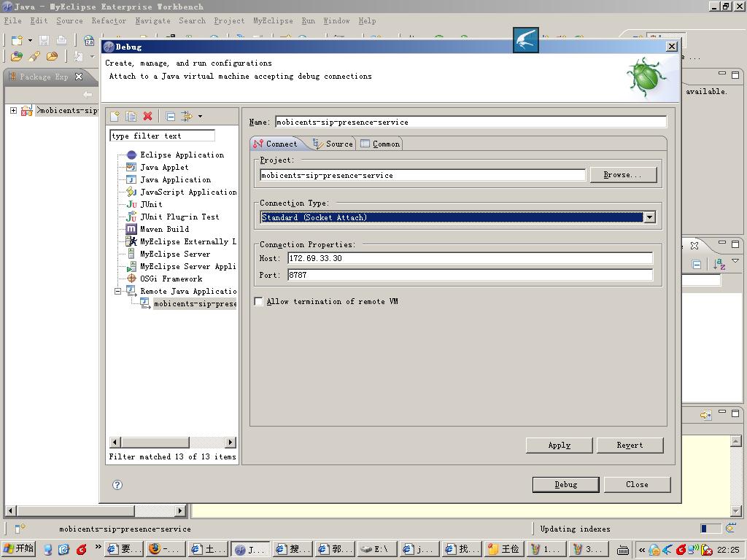747x560 pixels.
Task: Select Remote Java Application tree node
Action: coord(187,291)
